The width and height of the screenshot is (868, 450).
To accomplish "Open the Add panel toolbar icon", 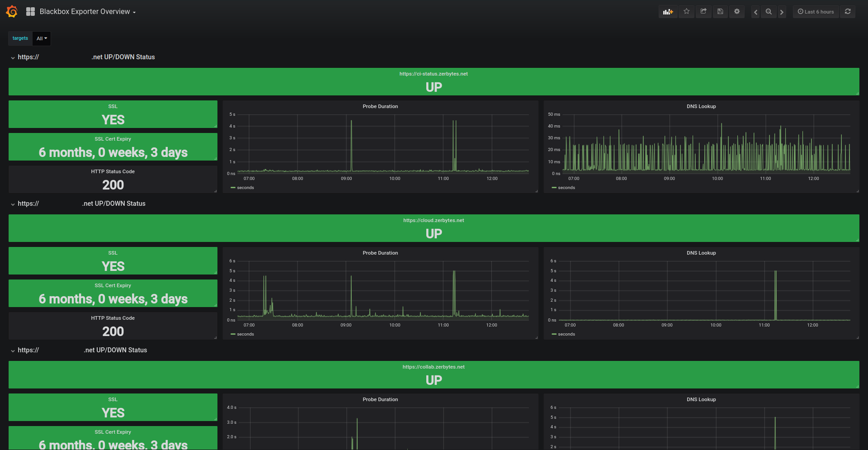I will point(668,12).
